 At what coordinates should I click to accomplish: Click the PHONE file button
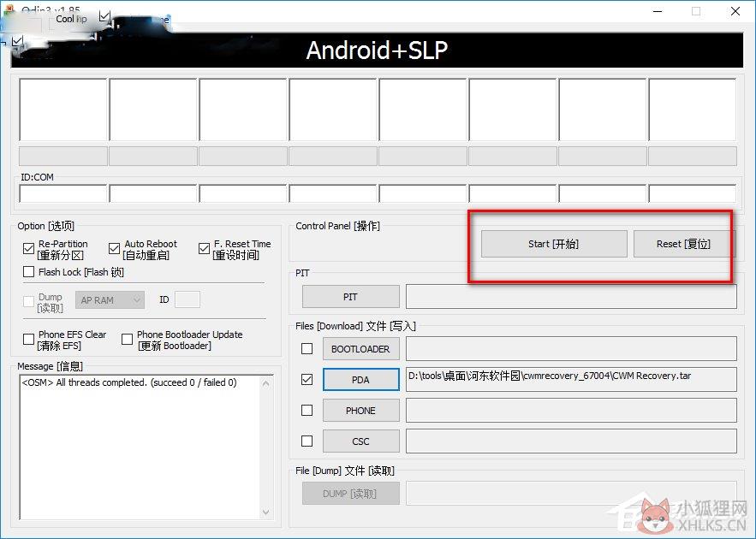[360, 411]
